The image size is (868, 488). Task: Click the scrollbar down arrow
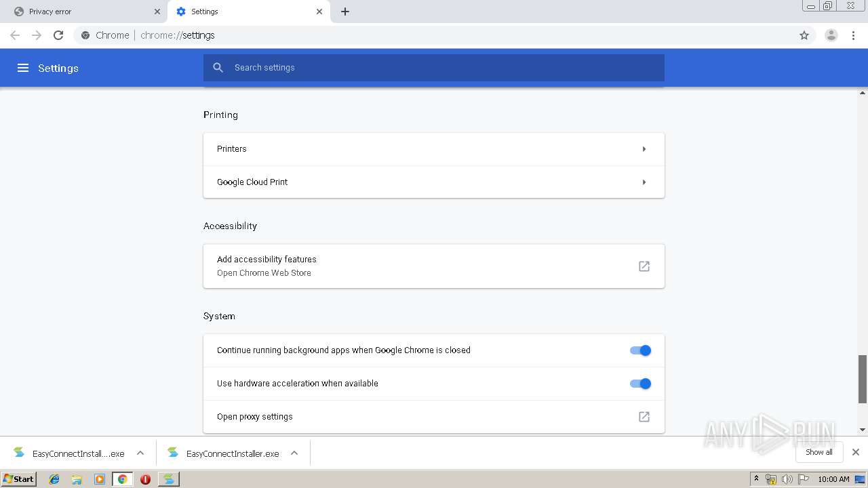863,430
